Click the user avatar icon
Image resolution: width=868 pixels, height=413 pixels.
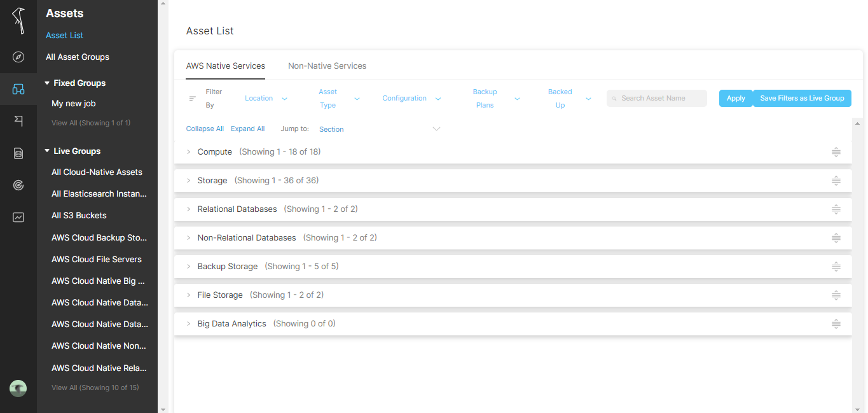[18, 388]
